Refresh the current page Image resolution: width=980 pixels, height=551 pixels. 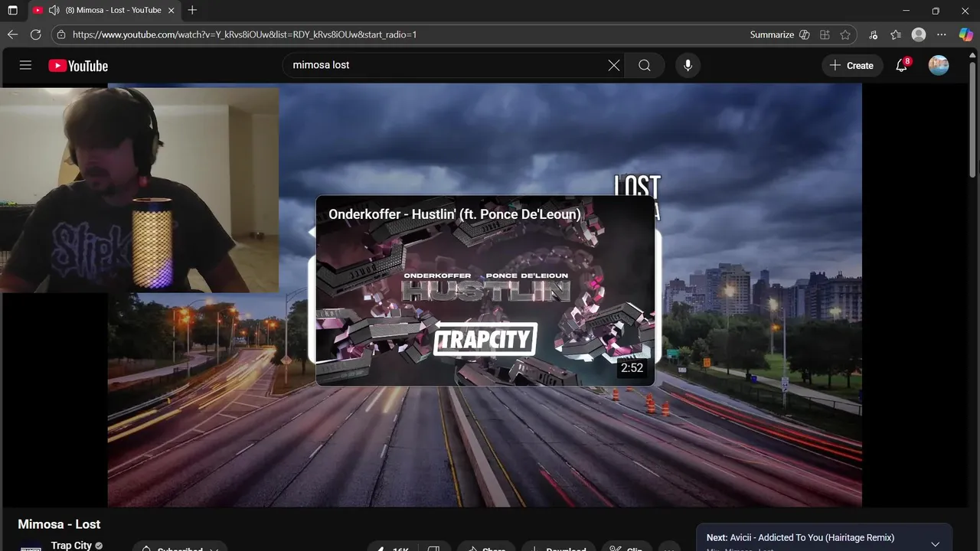[35, 34]
